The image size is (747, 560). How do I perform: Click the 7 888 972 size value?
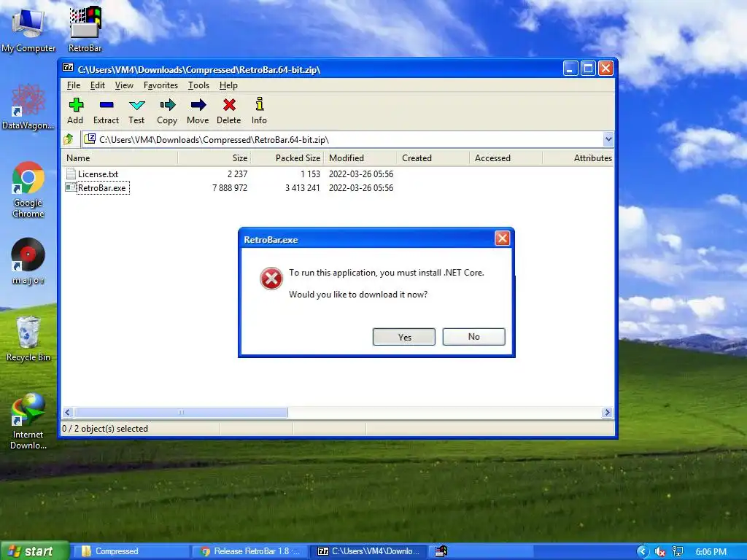(x=230, y=188)
